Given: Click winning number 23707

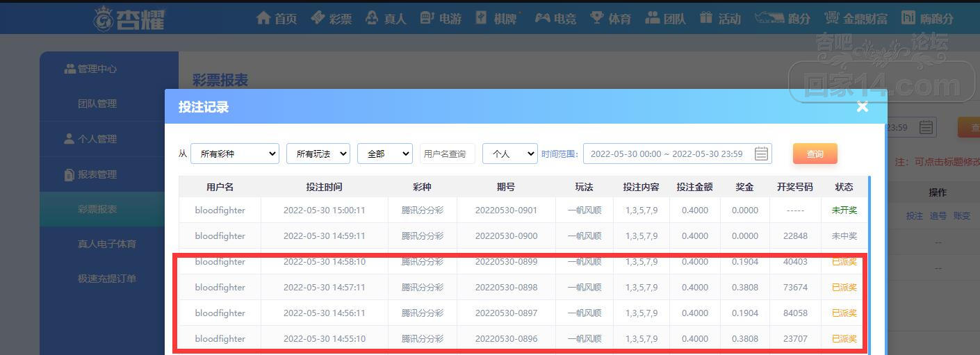Looking at the screenshot, I should coord(795,338).
